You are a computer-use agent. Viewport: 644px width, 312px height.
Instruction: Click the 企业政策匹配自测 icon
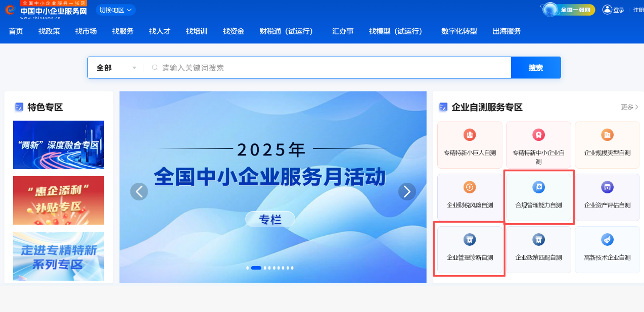(538, 240)
